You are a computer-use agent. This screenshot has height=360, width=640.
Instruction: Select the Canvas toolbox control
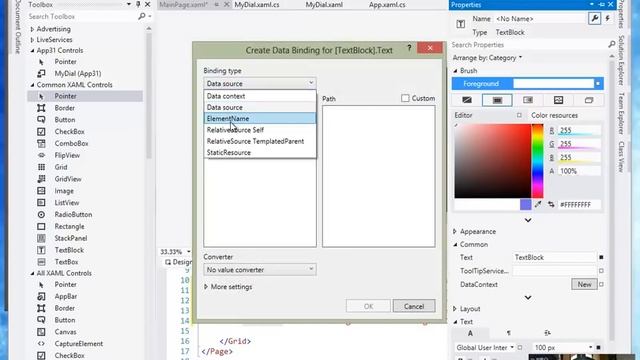point(65,332)
